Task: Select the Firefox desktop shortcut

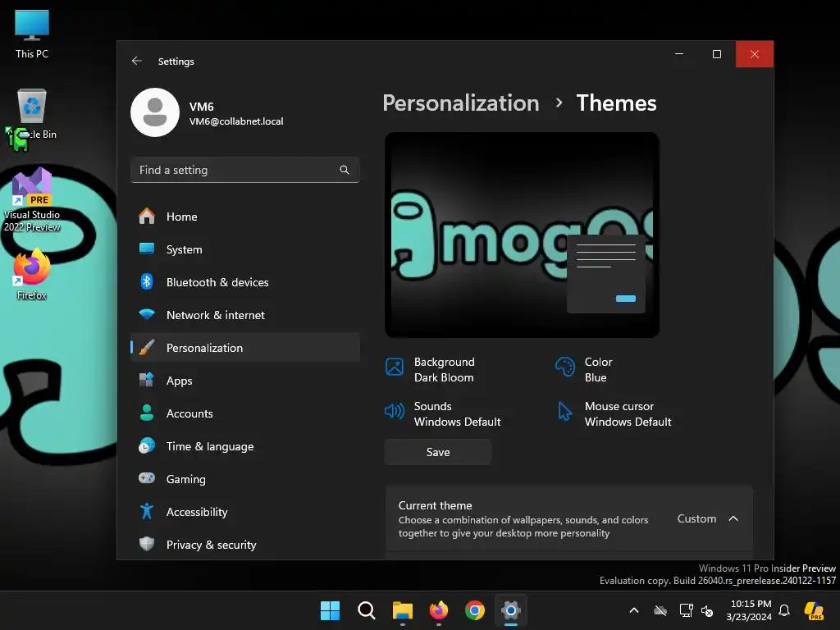Action: click(32, 274)
